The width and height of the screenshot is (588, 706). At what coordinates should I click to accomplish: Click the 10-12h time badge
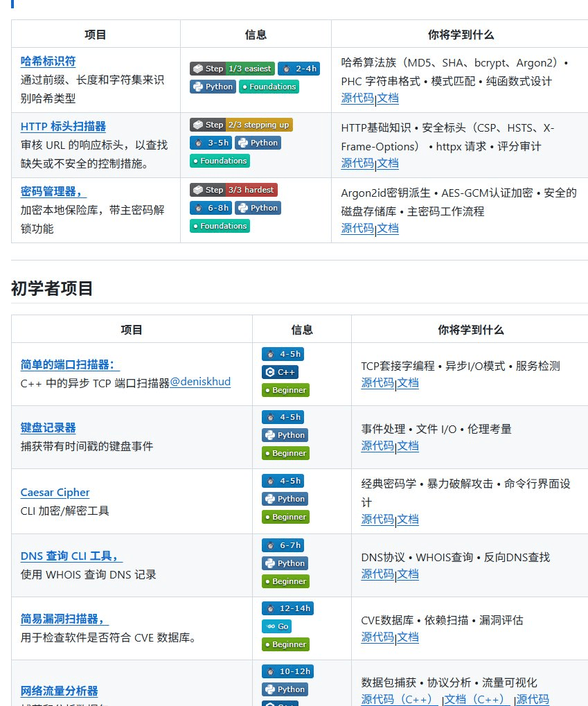click(x=287, y=672)
